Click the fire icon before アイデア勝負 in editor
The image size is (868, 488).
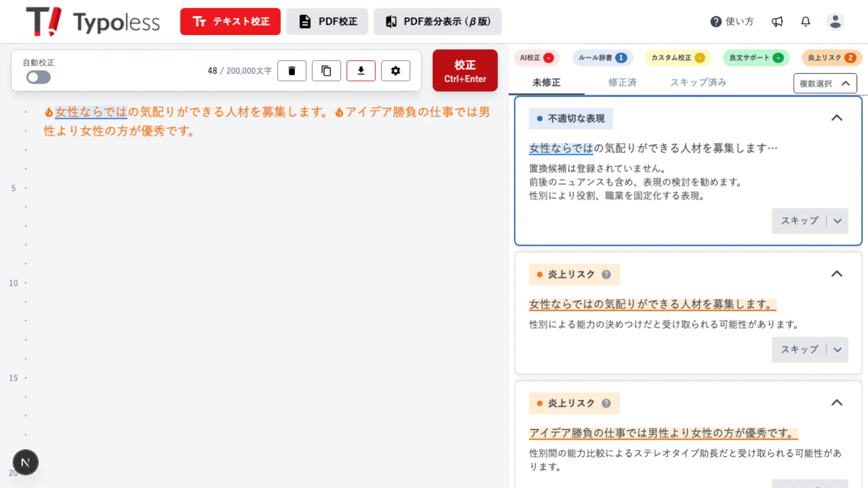point(339,112)
